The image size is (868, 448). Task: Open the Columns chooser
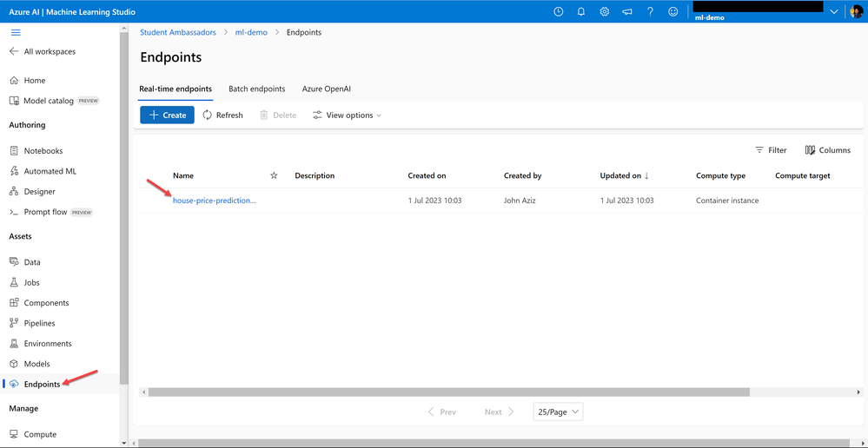point(828,150)
